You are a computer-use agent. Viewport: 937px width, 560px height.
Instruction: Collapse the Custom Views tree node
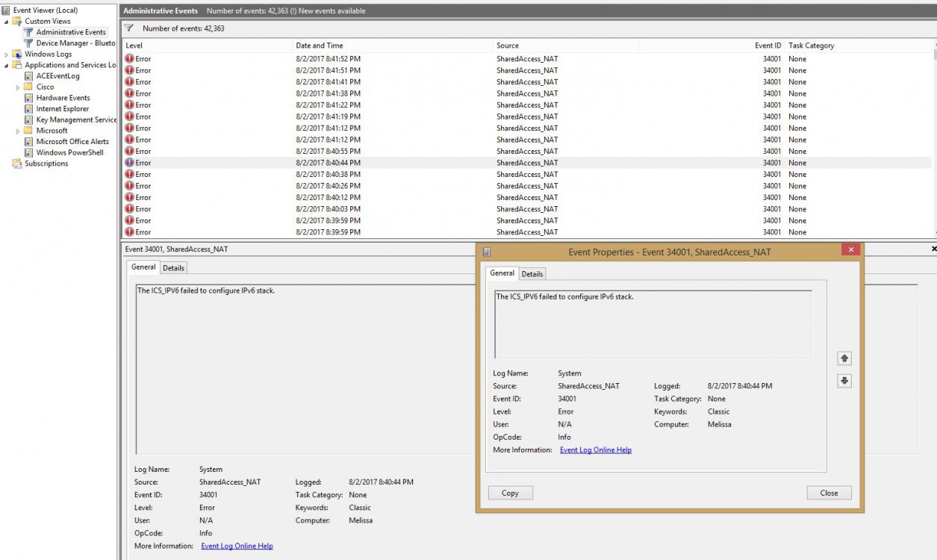[x=7, y=22]
